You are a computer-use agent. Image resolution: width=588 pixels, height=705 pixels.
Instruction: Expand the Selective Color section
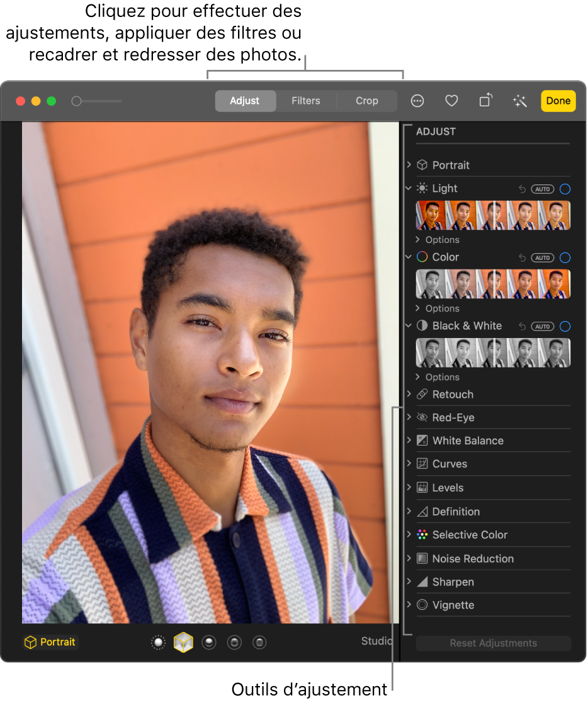click(409, 534)
